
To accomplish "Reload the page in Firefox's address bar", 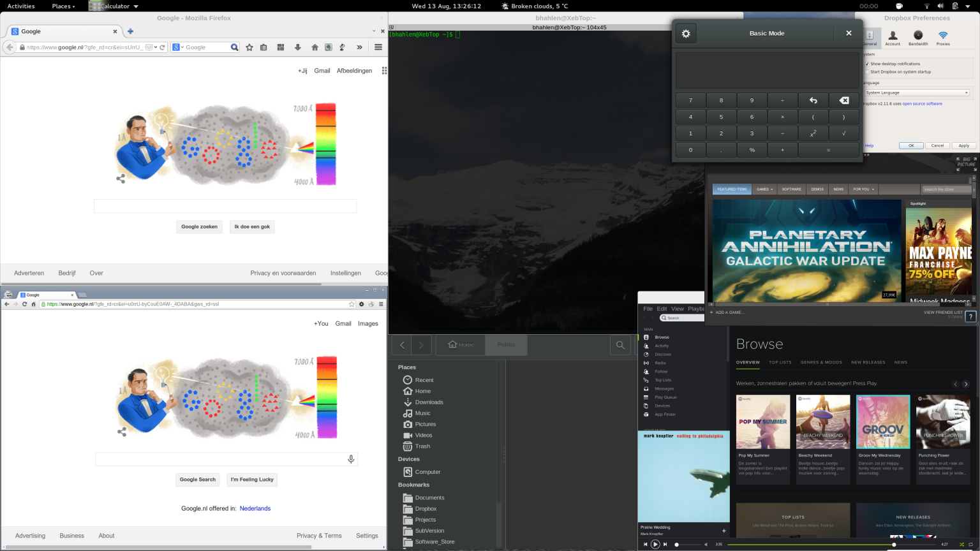I will tap(163, 47).
